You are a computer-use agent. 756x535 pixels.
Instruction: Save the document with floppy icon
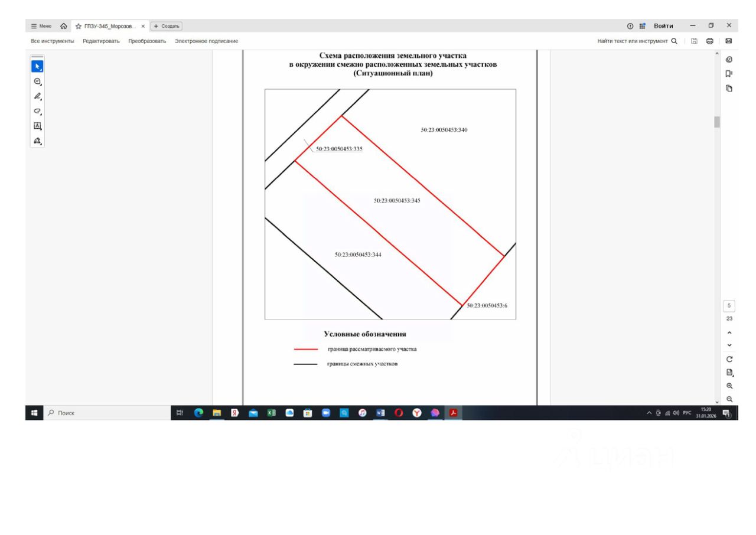coord(696,41)
